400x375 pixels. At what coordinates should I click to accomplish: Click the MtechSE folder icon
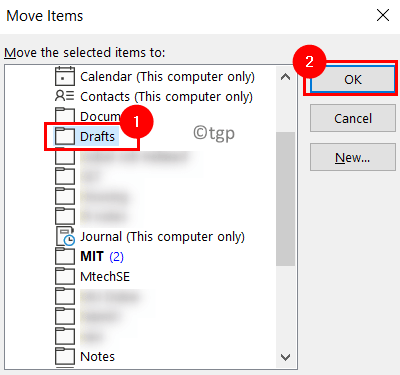[x=65, y=276]
